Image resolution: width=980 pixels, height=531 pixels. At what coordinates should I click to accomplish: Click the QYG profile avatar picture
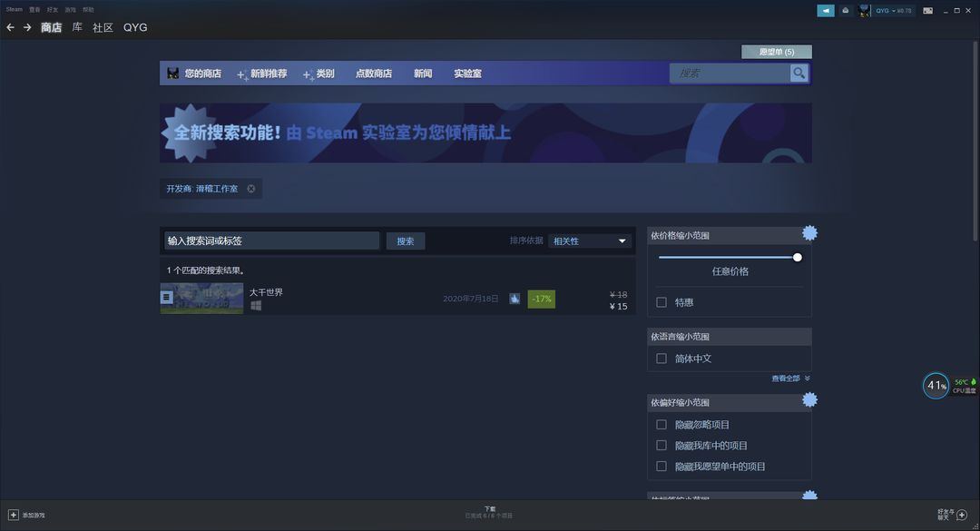click(x=865, y=11)
